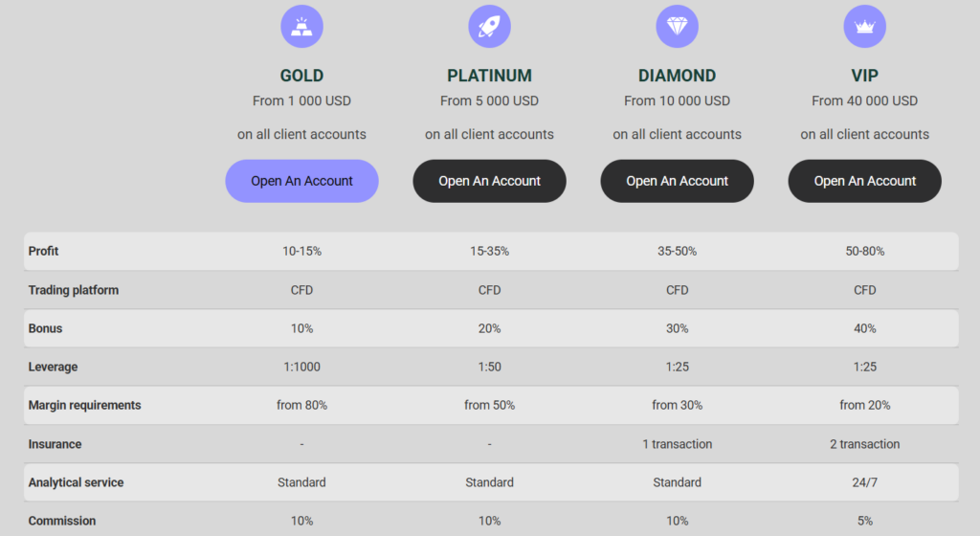Select the VIP plan heading
The image size is (980, 536).
pos(864,76)
